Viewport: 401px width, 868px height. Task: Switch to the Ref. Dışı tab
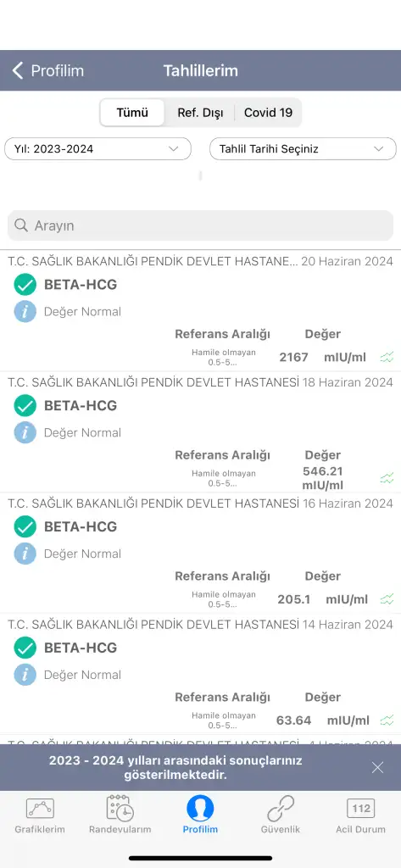coord(200,113)
